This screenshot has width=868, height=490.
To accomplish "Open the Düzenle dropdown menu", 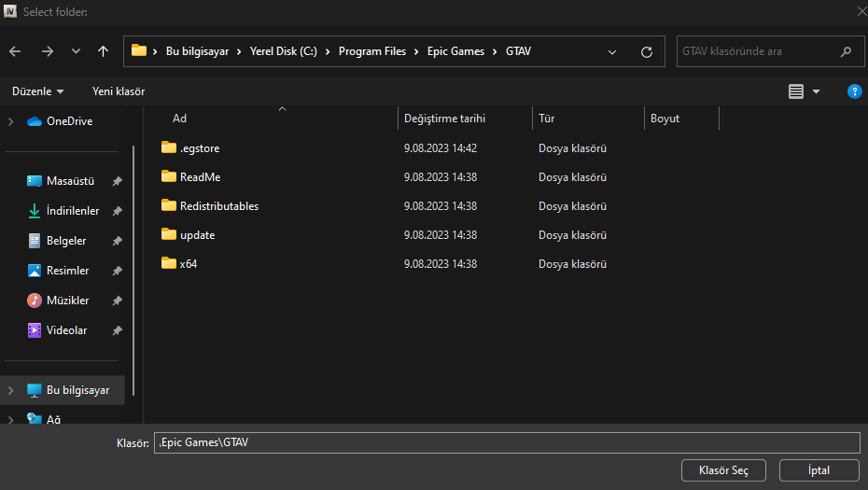I will [38, 91].
